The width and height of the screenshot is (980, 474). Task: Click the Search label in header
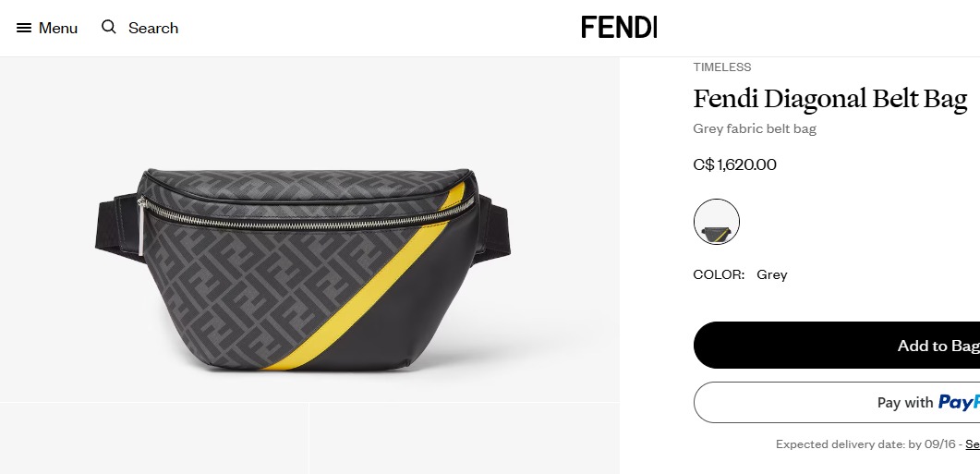click(153, 28)
